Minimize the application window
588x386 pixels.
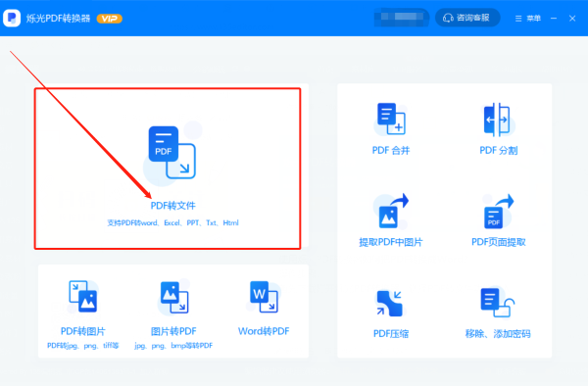pyautogui.click(x=554, y=19)
